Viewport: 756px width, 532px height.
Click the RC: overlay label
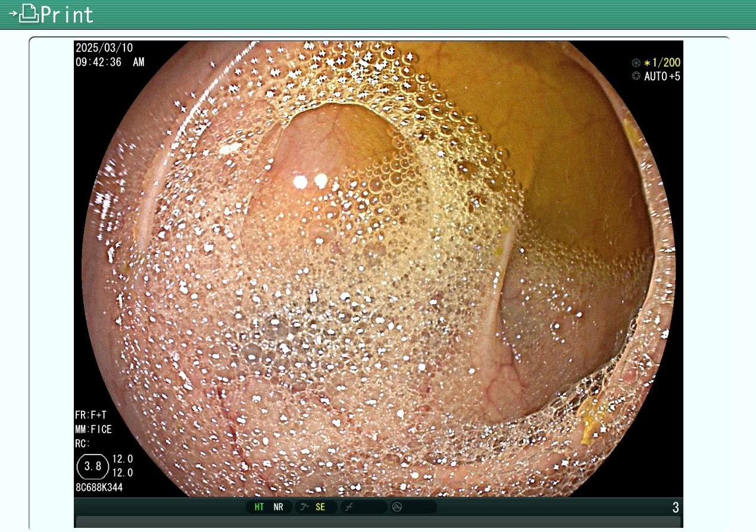(x=83, y=444)
